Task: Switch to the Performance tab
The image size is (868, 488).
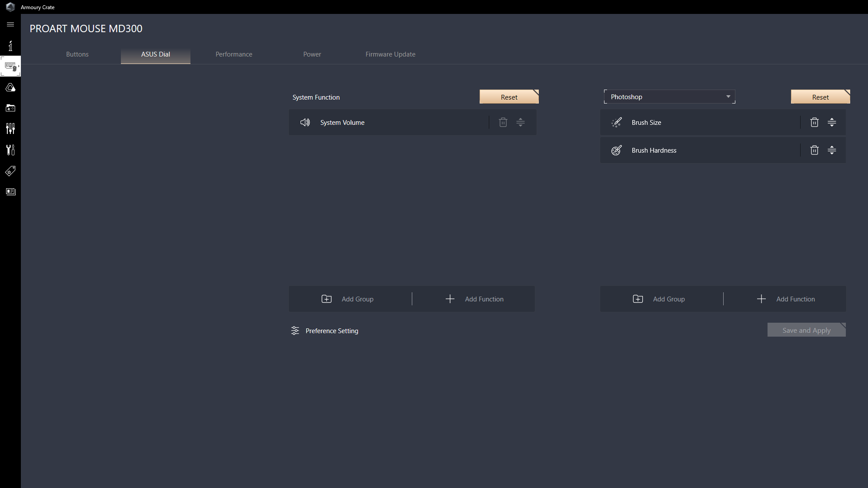Action: 234,54
